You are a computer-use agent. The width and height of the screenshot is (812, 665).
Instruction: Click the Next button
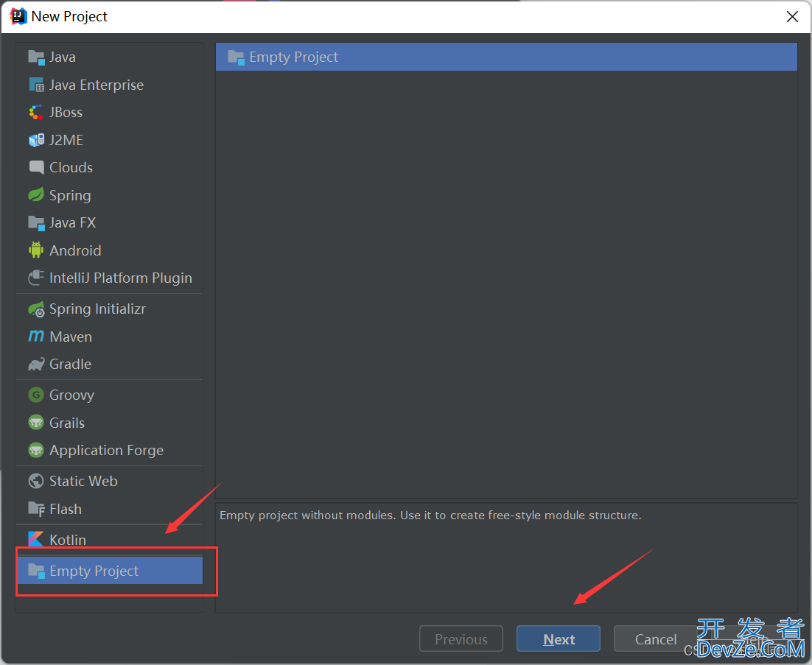[559, 639]
